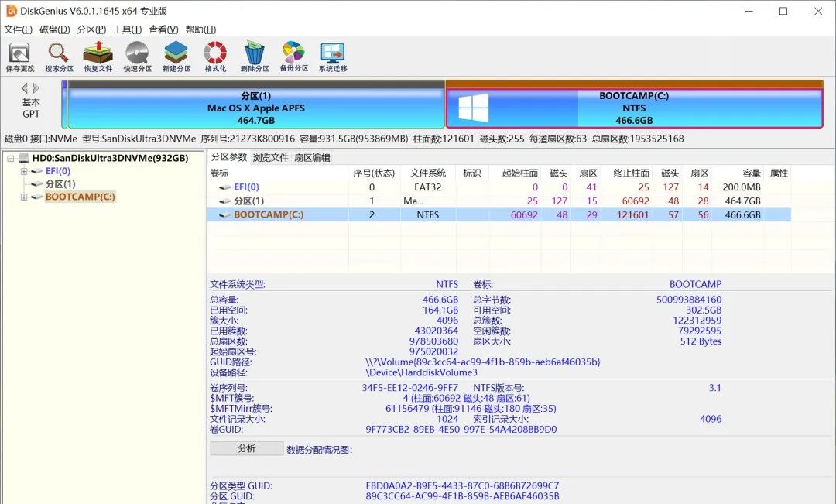Switch to the 浏览文件 tab

[270, 157]
